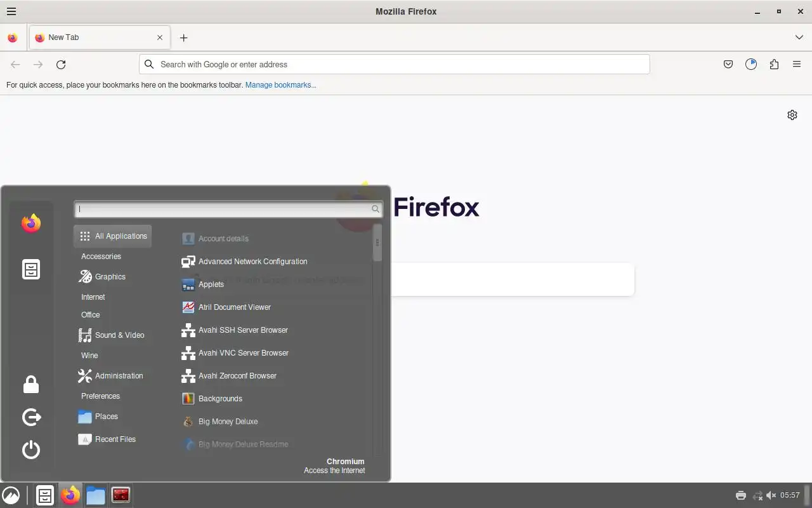Select the Preferences category
Image resolution: width=812 pixels, height=508 pixels.
click(100, 396)
